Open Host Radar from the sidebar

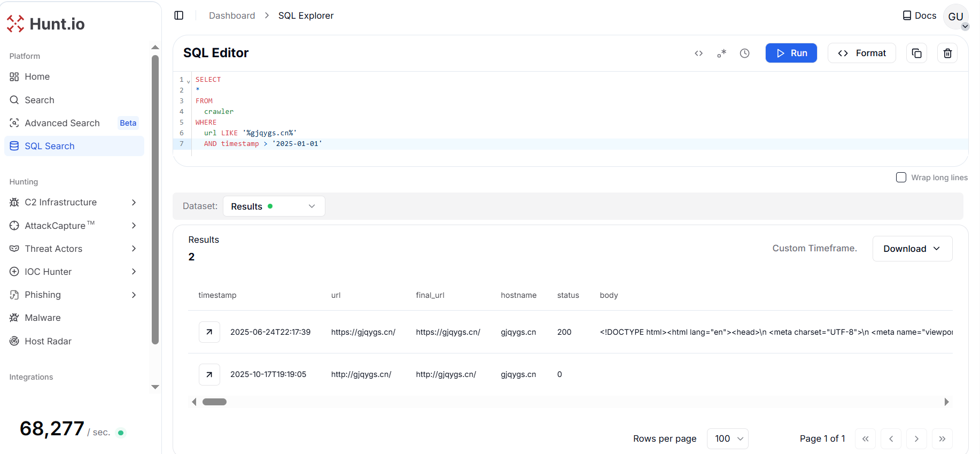[x=48, y=341]
